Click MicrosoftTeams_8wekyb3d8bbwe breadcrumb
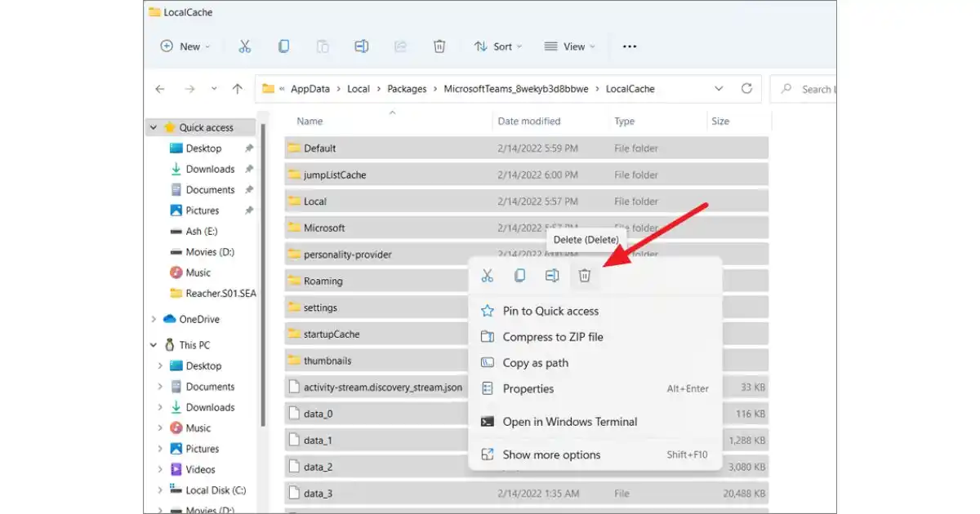This screenshot has width=980, height=514. tap(517, 89)
